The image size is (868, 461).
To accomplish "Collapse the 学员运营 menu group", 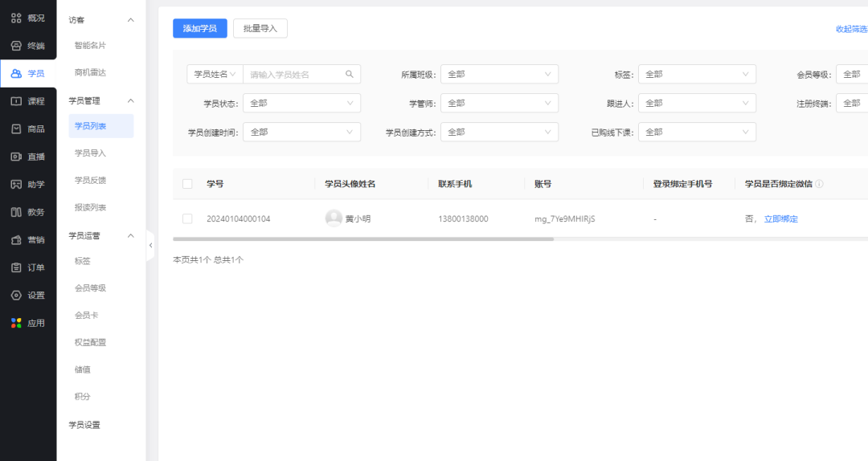I will 131,236.
